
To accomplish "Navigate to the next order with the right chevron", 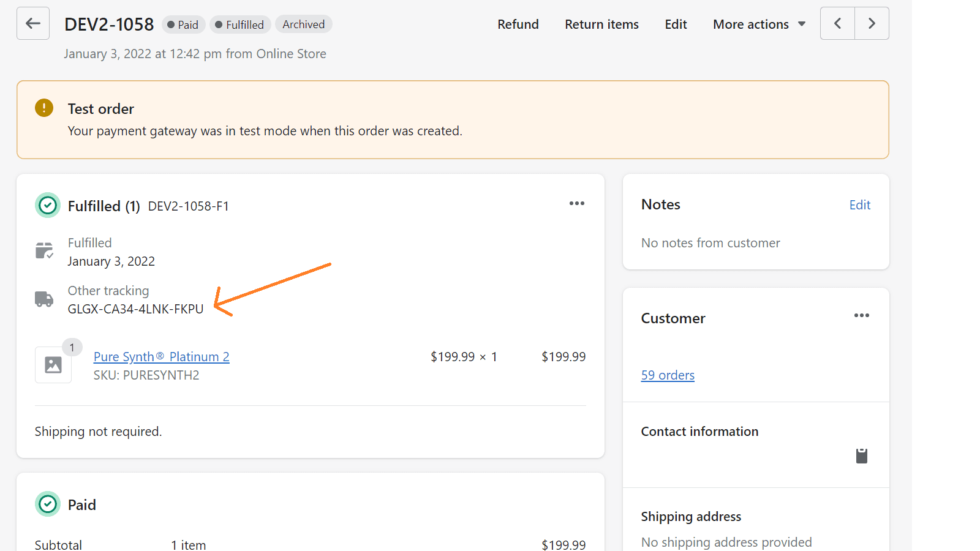I will tap(872, 23).
